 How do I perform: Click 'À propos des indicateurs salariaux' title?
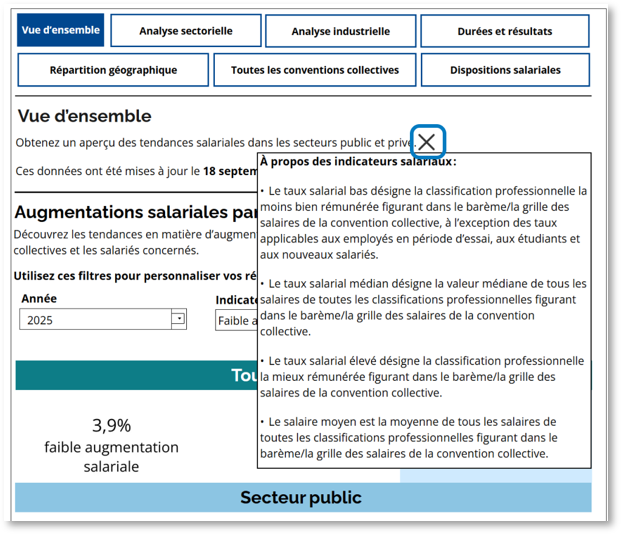tap(358, 162)
